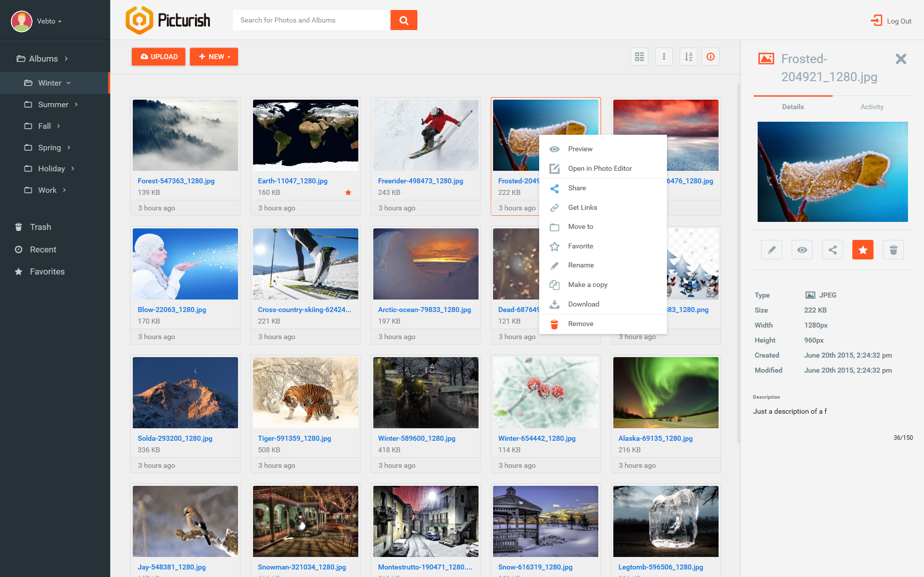Select Get Links from context menu
This screenshot has width=924, height=577.
[603, 207]
